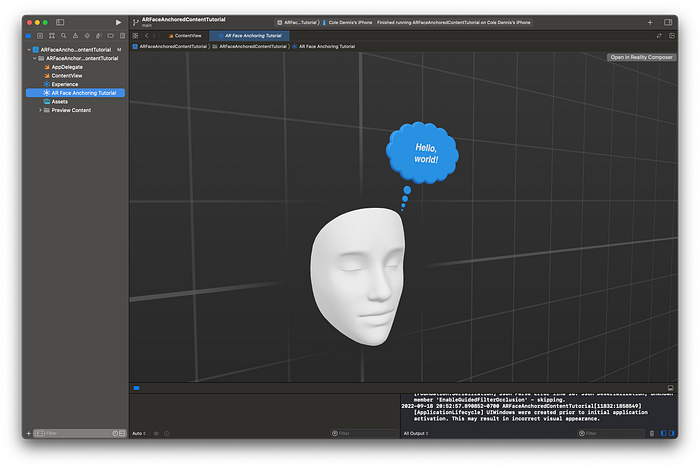Click the Library plus button in toolbar
This screenshot has width=700, height=468.
click(x=649, y=21)
